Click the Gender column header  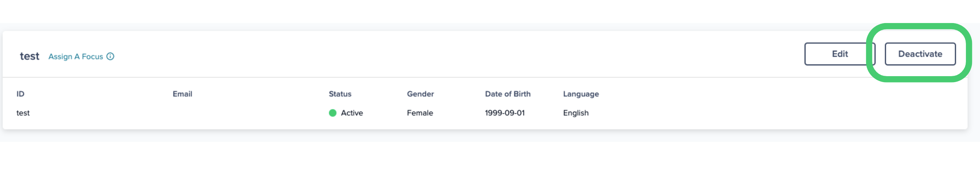point(420,94)
